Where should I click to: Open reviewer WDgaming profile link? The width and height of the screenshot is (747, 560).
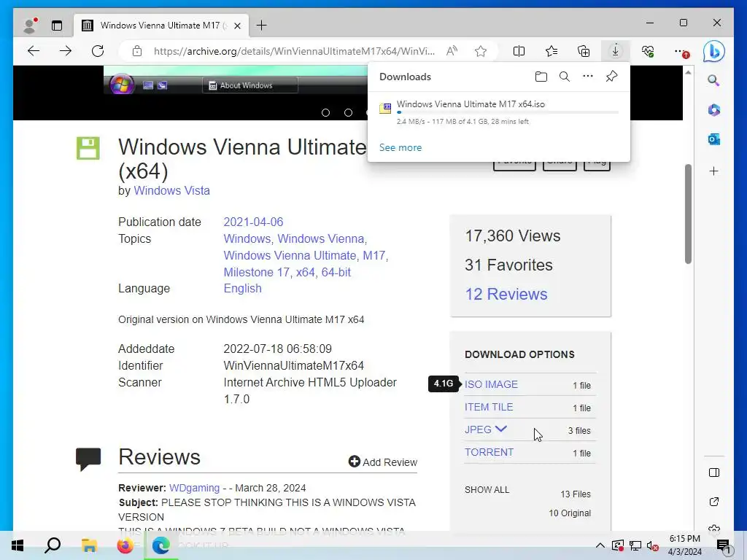pos(194,488)
